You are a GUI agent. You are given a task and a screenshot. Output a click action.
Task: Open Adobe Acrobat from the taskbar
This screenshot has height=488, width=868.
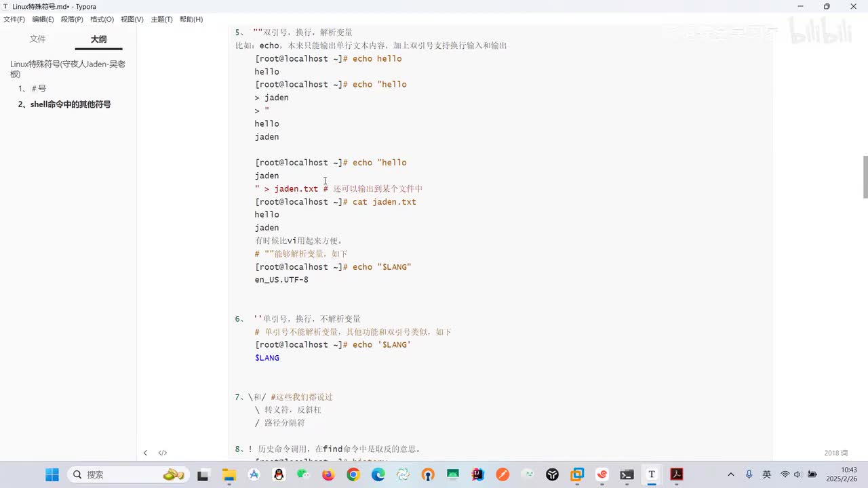[677, 474]
